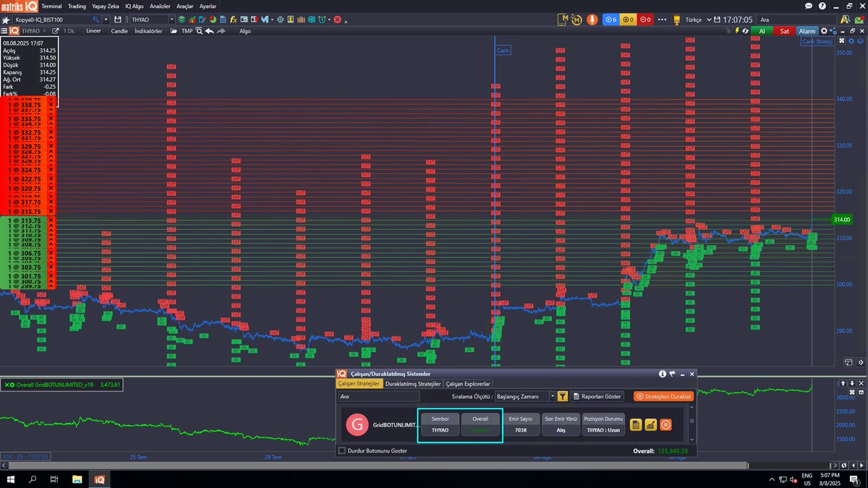Click the pin icon in Sistemler panel header
The height and width of the screenshot is (488, 868).
point(672,374)
